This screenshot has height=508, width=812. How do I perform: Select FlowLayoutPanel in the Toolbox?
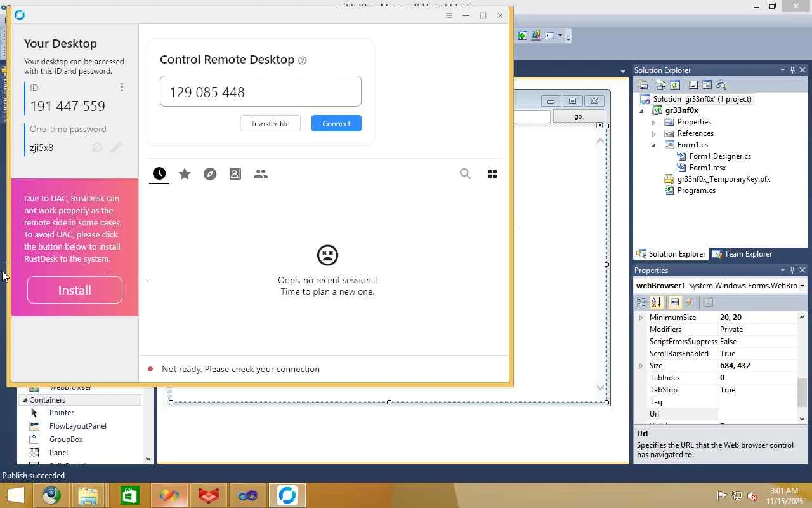(78, 426)
